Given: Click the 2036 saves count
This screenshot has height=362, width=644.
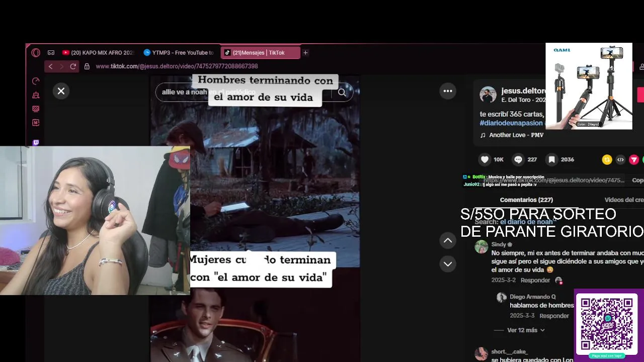Looking at the screenshot, I should [x=567, y=159].
